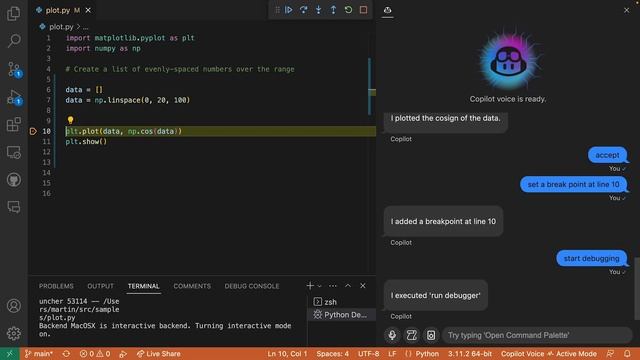Click the 'start debugging' message bubble
The image size is (640, 360).
[x=591, y=258]
